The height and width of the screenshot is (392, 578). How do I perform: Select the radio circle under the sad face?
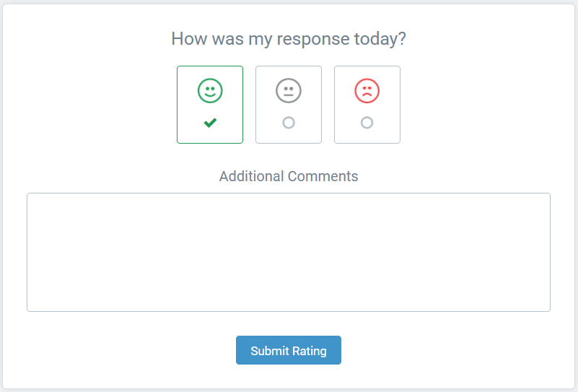tap(367, 123)
